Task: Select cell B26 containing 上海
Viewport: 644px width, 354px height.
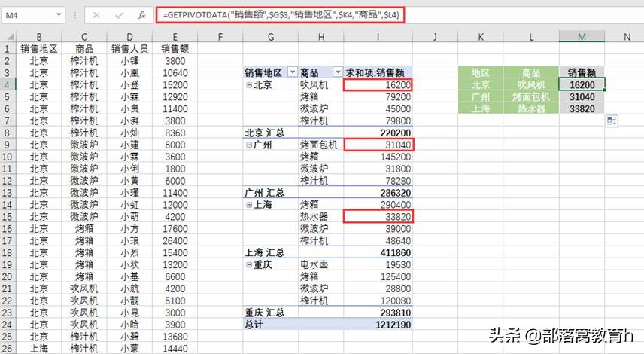Action: point(39,348)
